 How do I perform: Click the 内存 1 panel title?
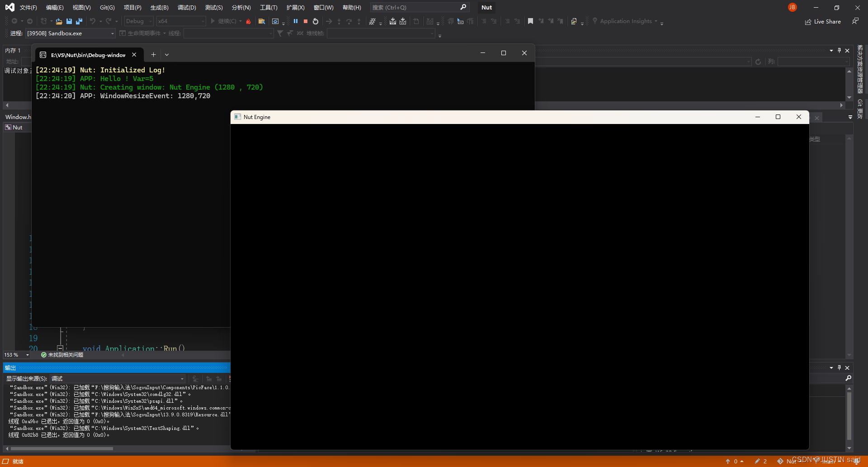click(x=13, y=50)
